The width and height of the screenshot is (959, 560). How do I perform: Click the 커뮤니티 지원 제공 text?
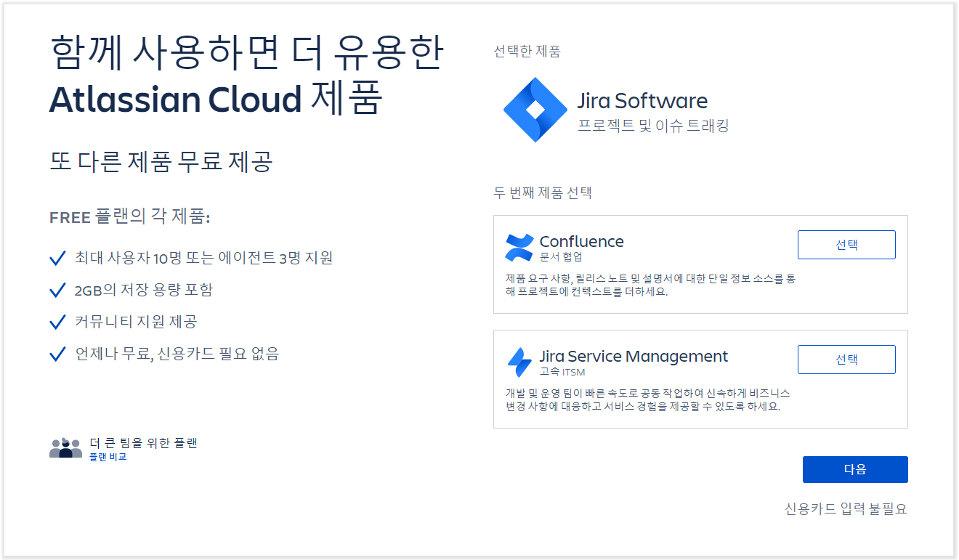135,322
